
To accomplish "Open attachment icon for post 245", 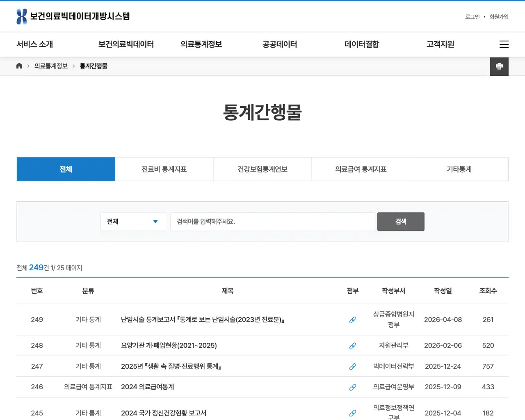I will 353,413.
